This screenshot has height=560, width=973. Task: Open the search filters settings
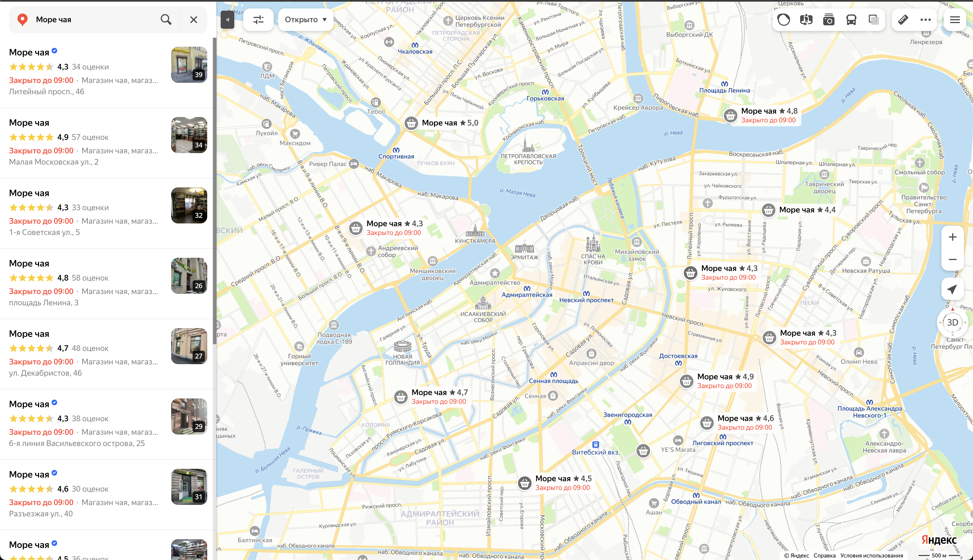click(258, 20)
